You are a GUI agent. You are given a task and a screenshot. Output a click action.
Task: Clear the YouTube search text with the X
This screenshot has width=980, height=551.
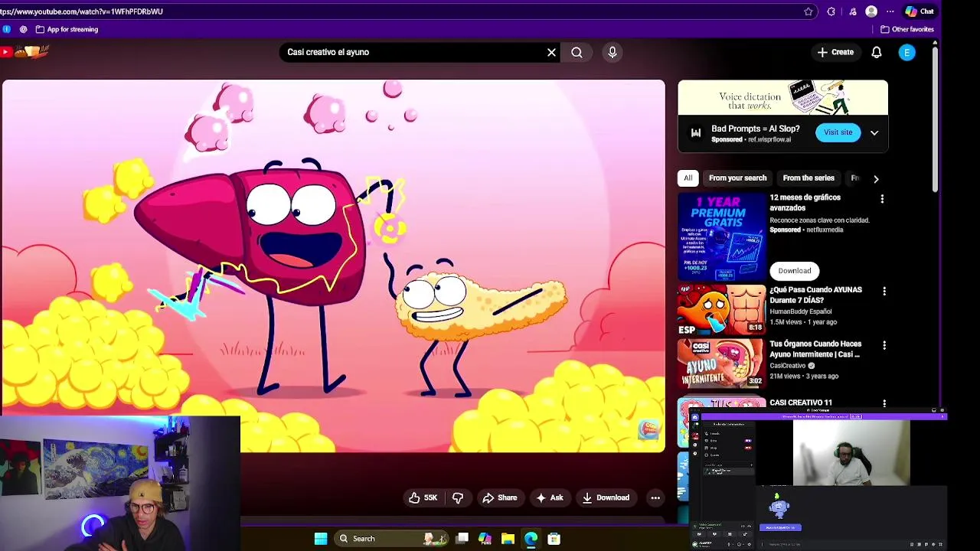(x=551, y=52)
